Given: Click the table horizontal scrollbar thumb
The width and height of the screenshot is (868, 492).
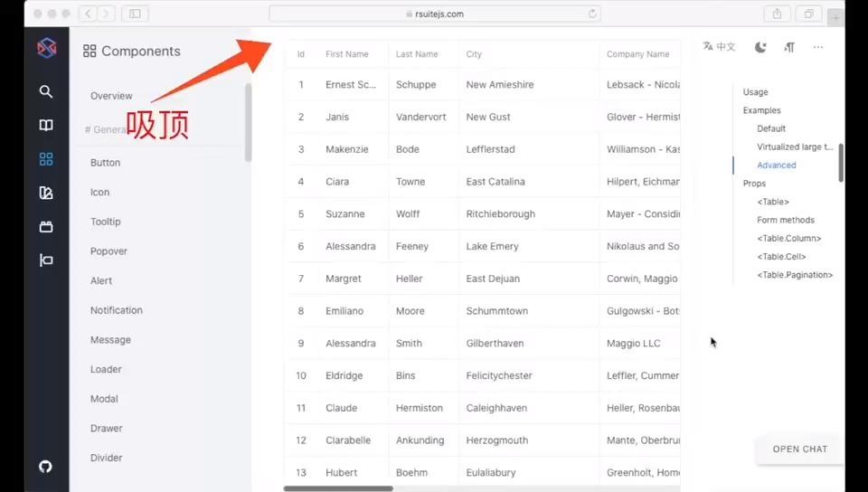Looking at the screenshot, I should 338,488.
